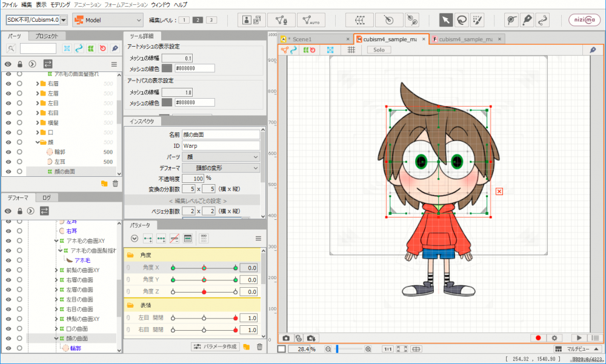Select the arrow selection tool
The width and height of the screenshot is (606, 364).
[445, 20]
